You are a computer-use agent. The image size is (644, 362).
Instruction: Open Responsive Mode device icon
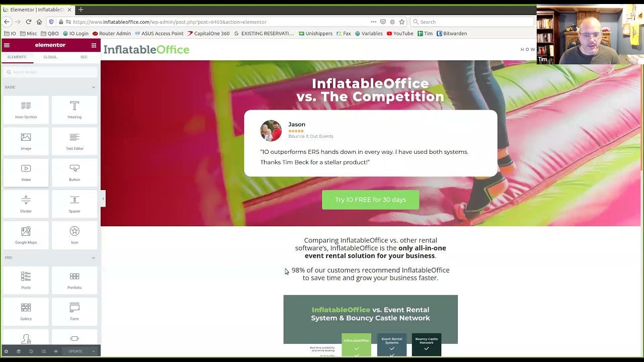tap(43, 351)
